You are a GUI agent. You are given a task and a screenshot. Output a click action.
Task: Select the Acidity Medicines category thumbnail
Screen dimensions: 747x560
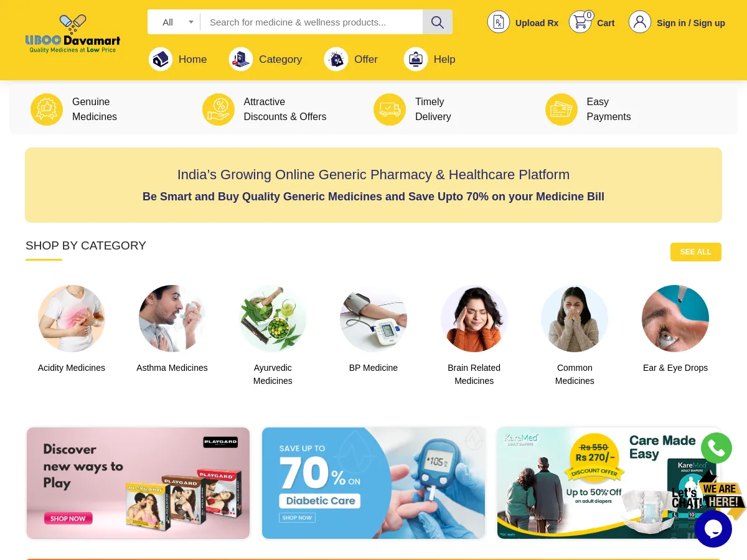[72, 319]
